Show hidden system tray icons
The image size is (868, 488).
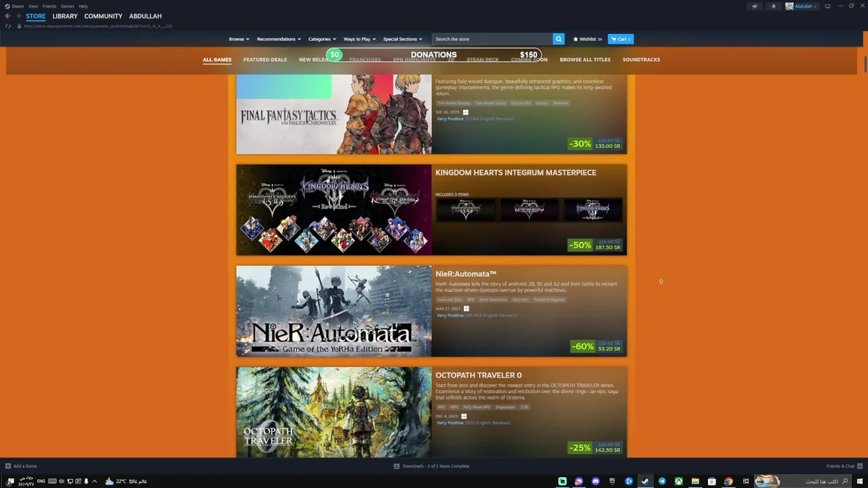pos(94,481)
